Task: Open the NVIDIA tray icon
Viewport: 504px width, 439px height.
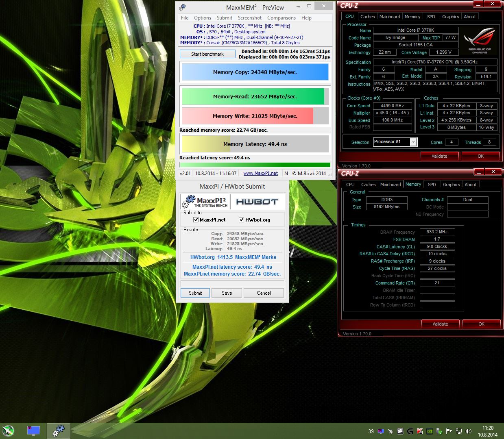Action: tap(430, 431)
